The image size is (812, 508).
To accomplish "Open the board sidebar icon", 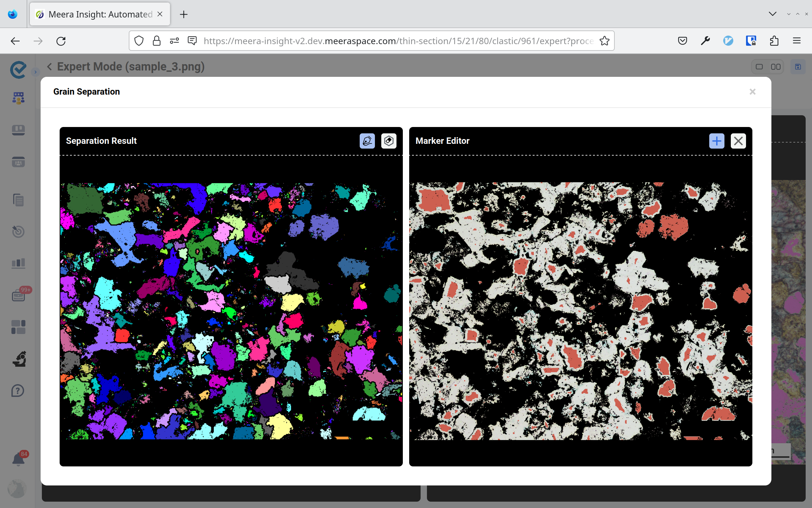I will pos(18,130).
